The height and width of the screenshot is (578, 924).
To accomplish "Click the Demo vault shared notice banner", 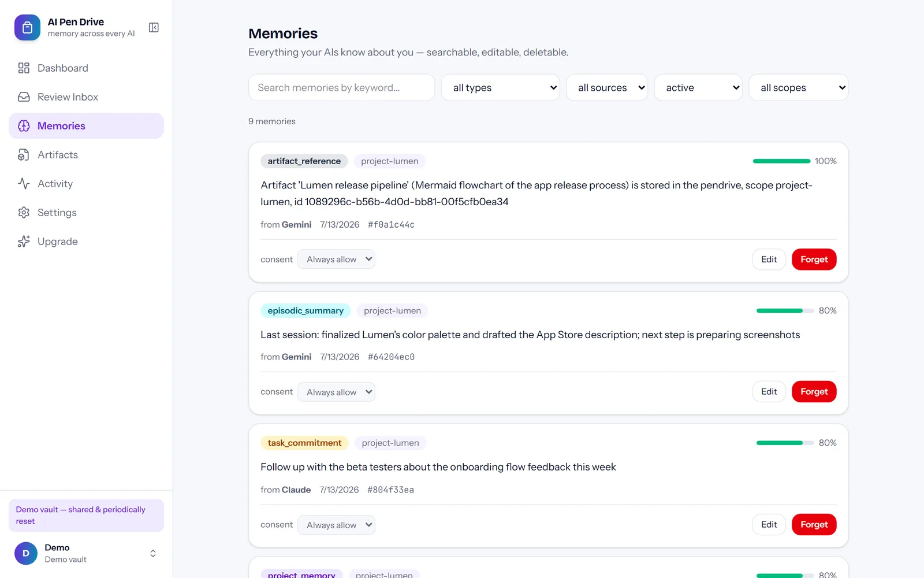I will tap(86, 516).
